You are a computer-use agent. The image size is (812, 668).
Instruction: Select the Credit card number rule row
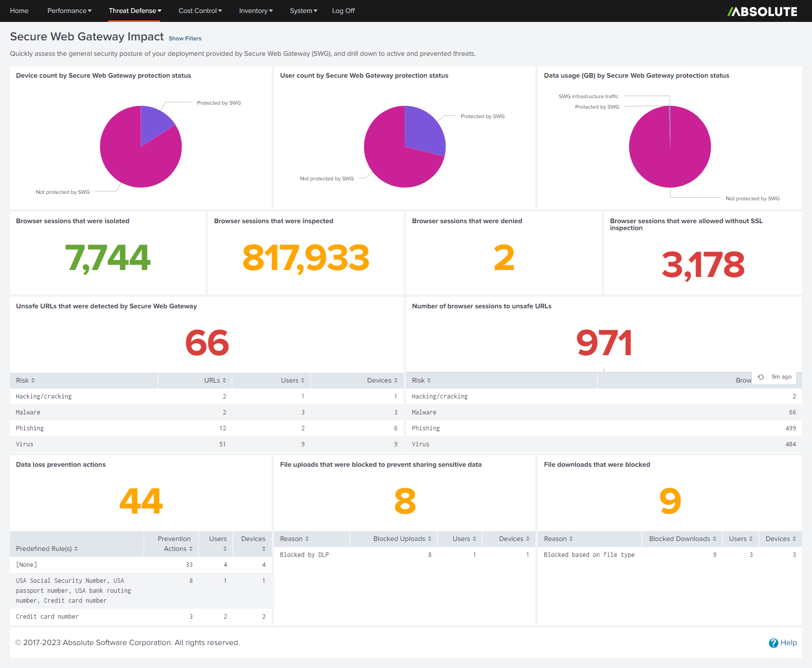[x=141, y=617]
